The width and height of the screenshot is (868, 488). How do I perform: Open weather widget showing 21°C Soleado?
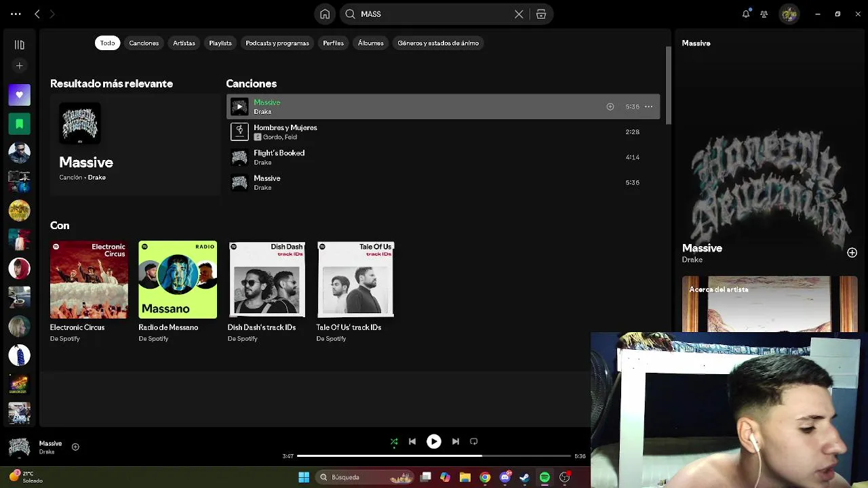tap(26, 476)
